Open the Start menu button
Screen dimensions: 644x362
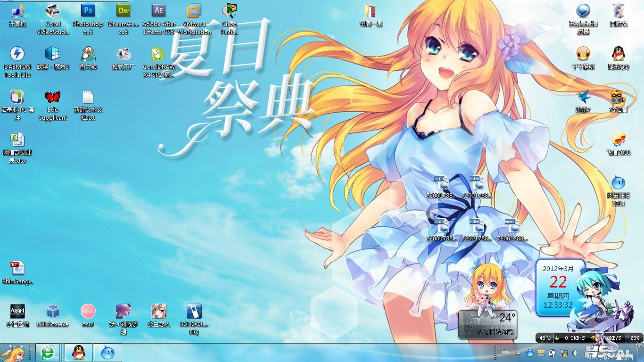tap(13, 353)
